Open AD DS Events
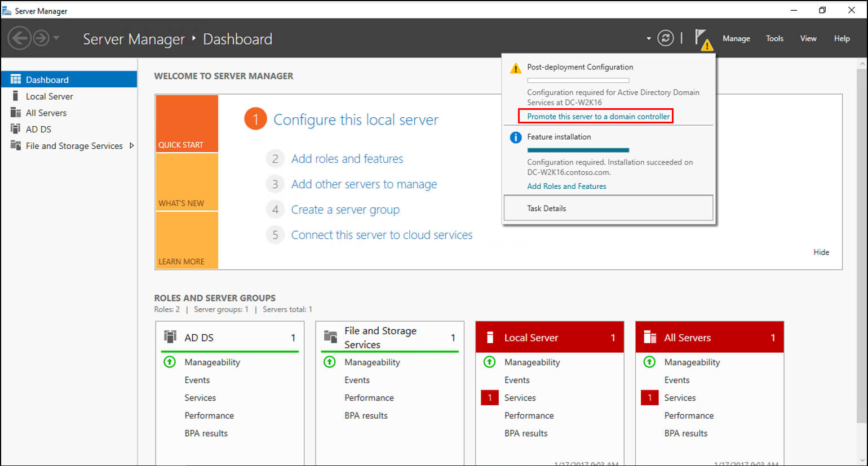Screen dimensions: 868x466 (197, 380)
